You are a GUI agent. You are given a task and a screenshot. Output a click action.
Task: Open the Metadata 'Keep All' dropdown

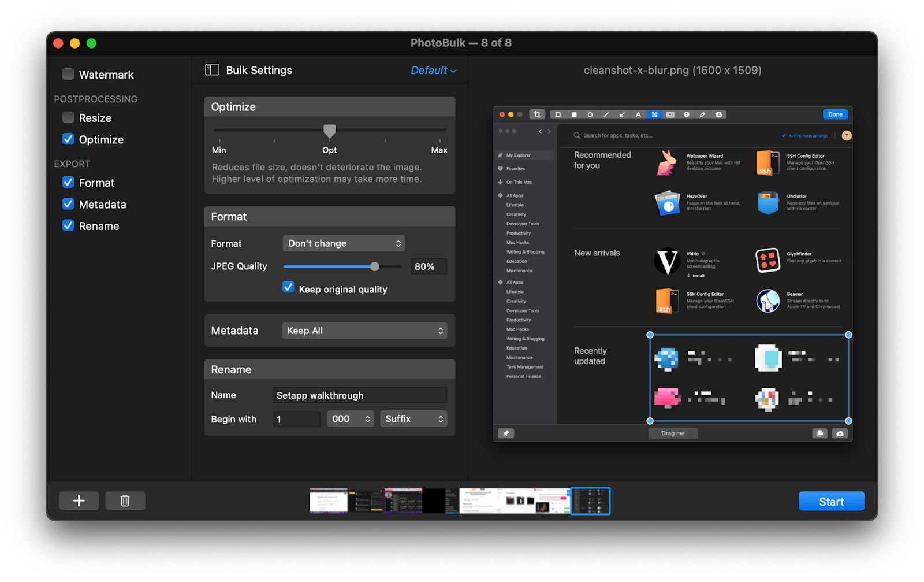[364, 331]
